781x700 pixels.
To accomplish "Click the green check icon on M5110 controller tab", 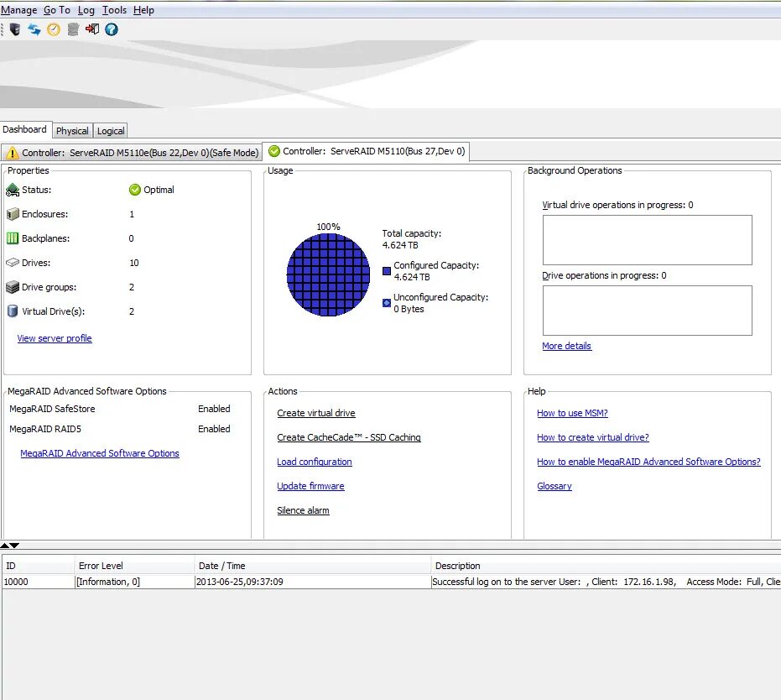I will (x=274, y=151).
